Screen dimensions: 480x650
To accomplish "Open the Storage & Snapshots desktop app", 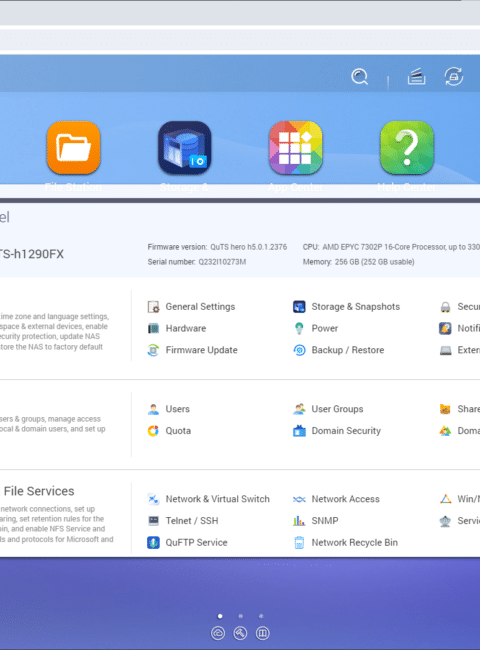I will 184,148.
